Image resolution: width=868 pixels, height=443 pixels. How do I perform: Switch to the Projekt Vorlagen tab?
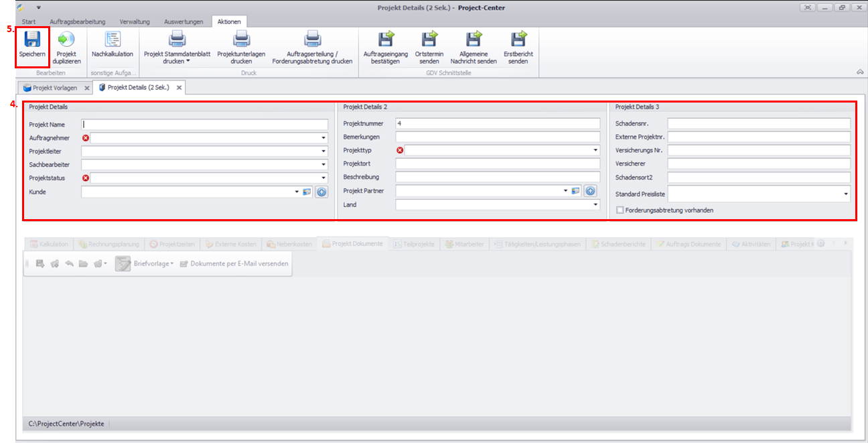pyautogui.click(x=55, y=88)
